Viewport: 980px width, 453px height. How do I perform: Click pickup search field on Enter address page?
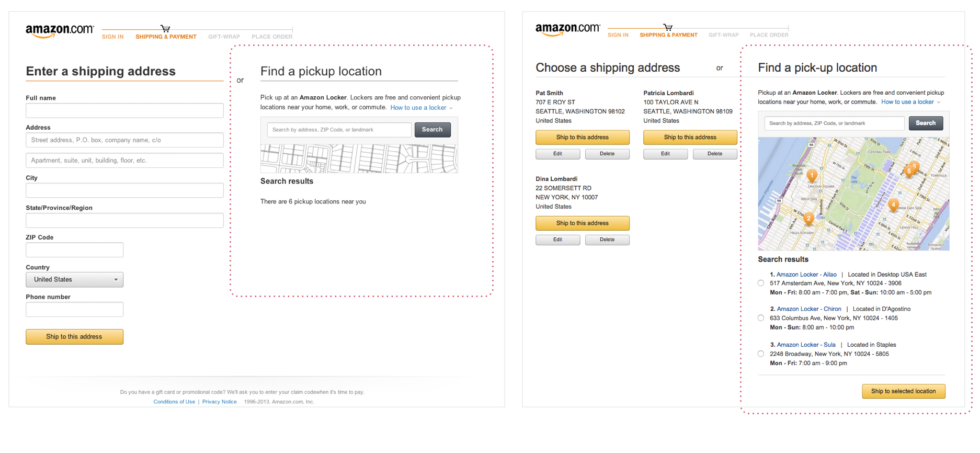coord(339,130)
